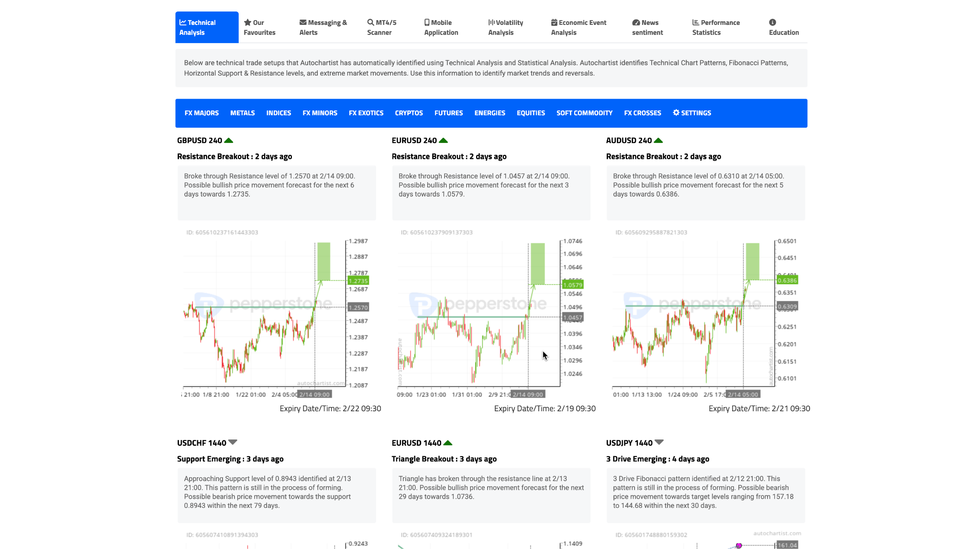This screenshot has width=980, height=549.
Task: Click the Performance Statistics chart icon
Action: coord(696,22)
